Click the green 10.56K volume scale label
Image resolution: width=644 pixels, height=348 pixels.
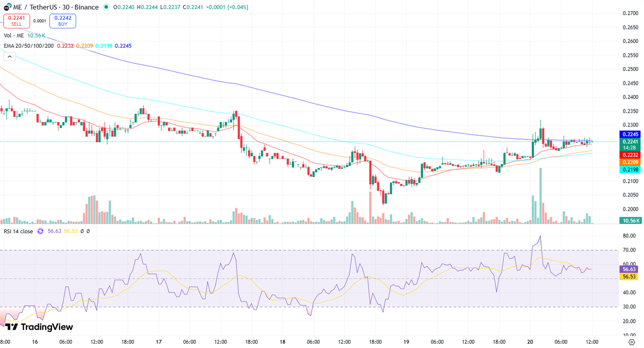coord(630,220)
